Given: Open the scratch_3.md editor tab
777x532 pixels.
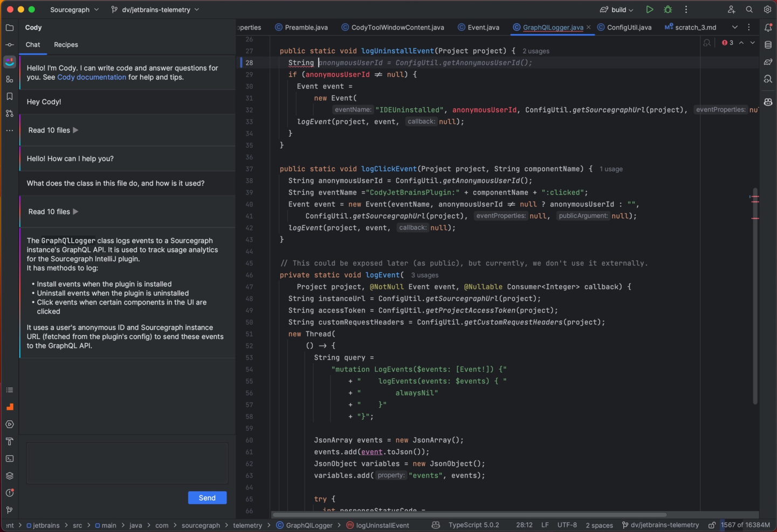Looking at the screenshot, I should (x=691, y=27).
